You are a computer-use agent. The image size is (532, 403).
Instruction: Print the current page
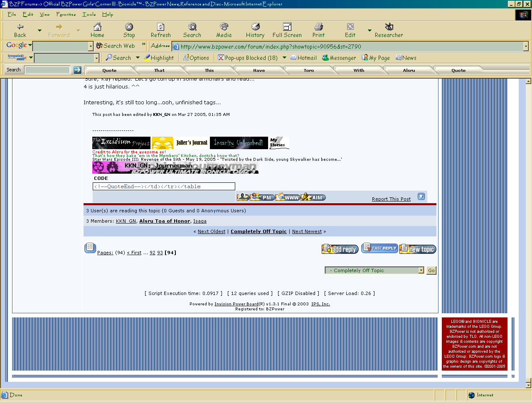coord(318,30)
